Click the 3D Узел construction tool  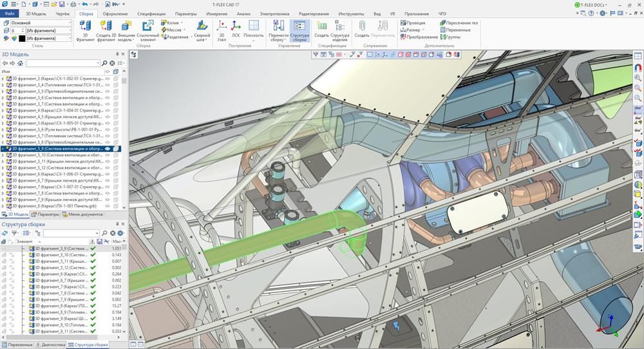pos(222,30)
